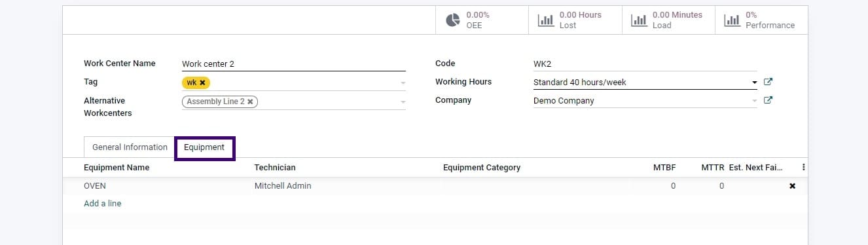Click Mitchell Admin technician cell
The image size is (868, 245).
pos(283,186)
